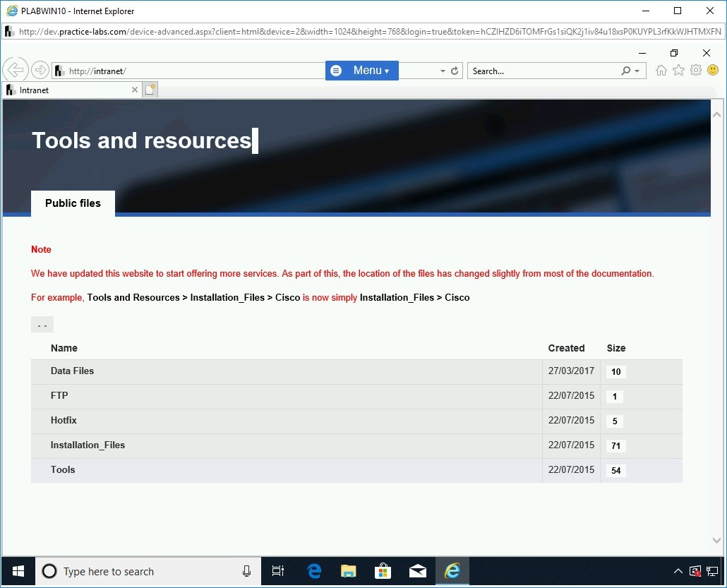This screenshot has width=727, height=588.
Task: Click the smiley feedback icon
Action: [x=713, y=71]
